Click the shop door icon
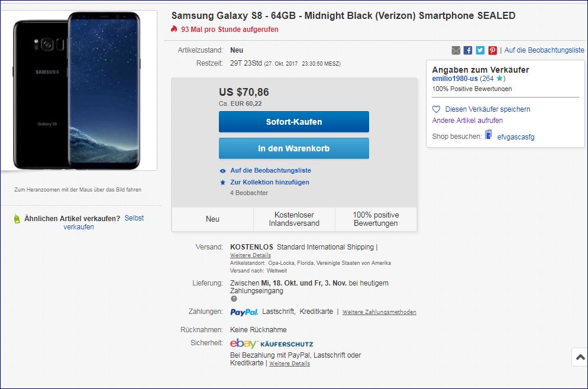Screen dimensions: 588x389 click(x=489, y=135)
